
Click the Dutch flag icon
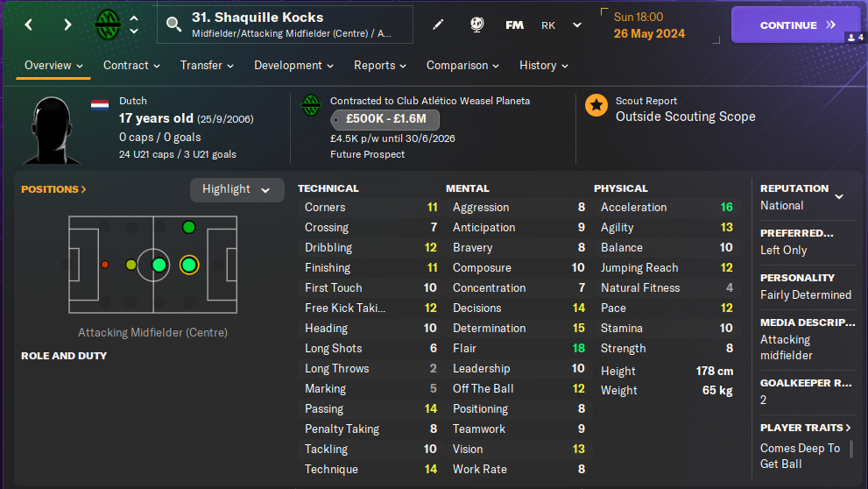click(100, 104)
